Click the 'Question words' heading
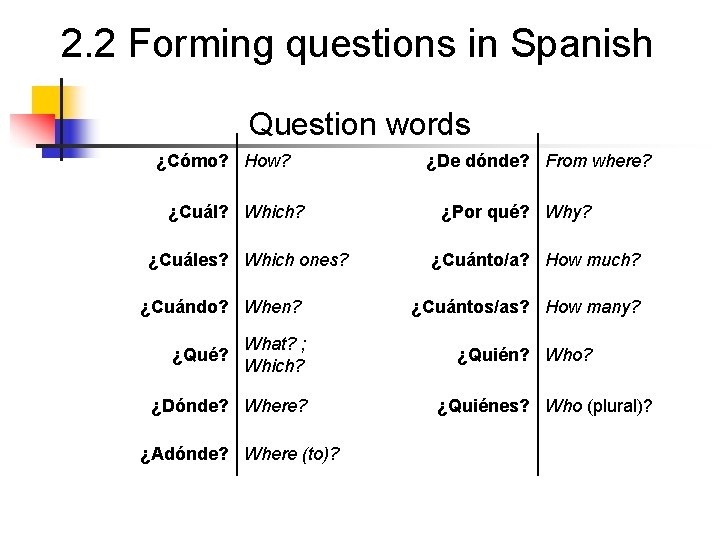Screen dimensions: 720x540 (x=359, y=124)
